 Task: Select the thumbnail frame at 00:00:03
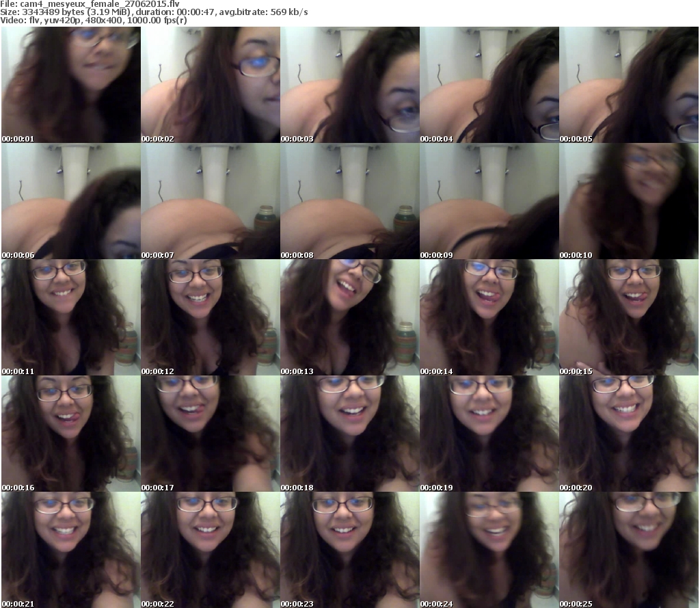(x=350, y=85)
